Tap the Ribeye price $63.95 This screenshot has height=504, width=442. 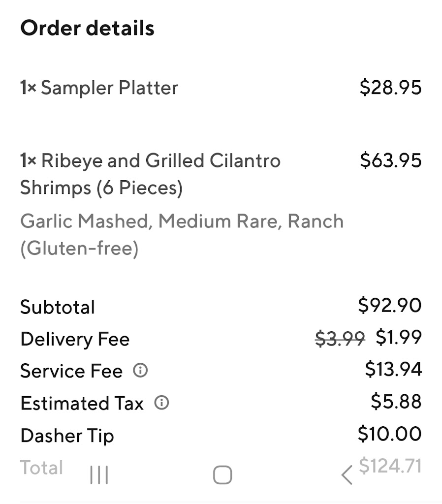click(x=390, y=160)
